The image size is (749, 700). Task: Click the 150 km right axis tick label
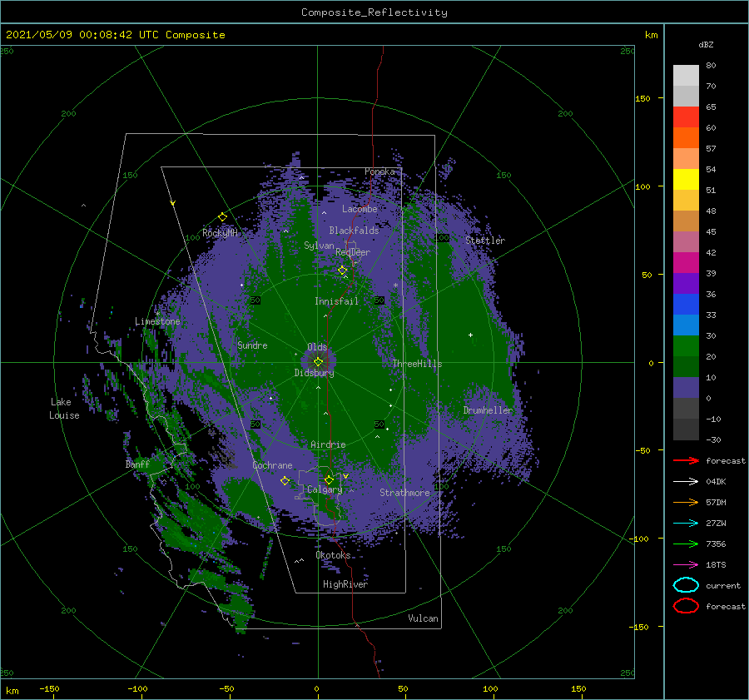pos(642,98)
